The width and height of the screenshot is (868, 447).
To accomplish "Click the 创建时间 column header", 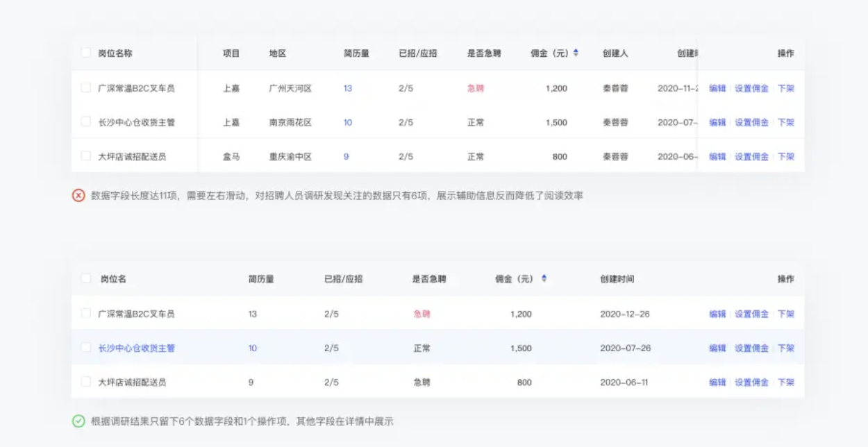I will tap(617, 278).
